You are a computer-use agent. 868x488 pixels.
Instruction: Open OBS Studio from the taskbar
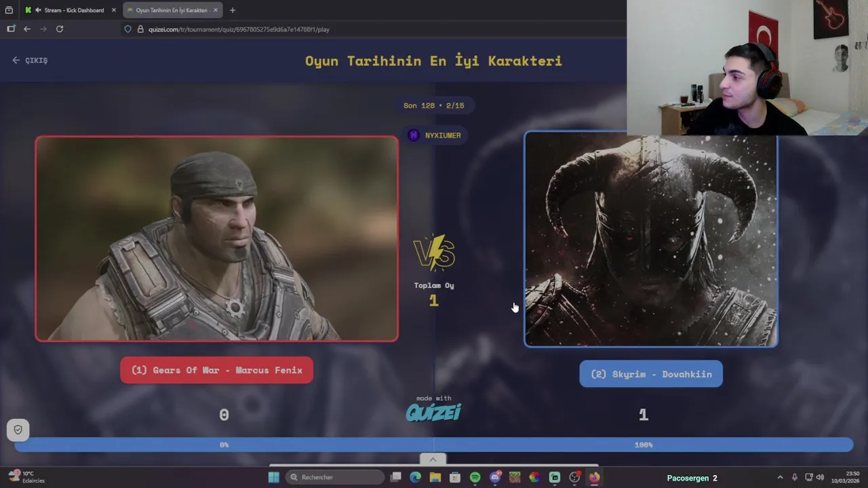coord(574,477)
